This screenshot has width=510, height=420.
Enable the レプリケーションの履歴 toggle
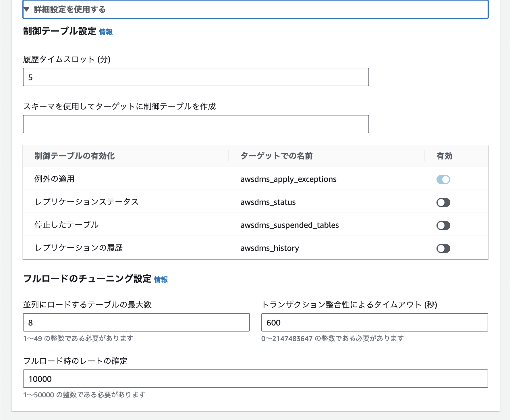click(443, 248)
